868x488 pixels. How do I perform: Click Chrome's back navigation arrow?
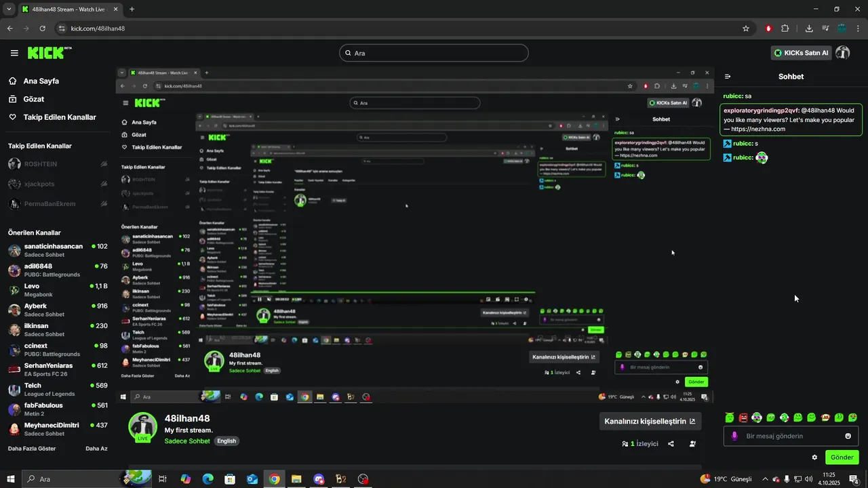[9, 28]
